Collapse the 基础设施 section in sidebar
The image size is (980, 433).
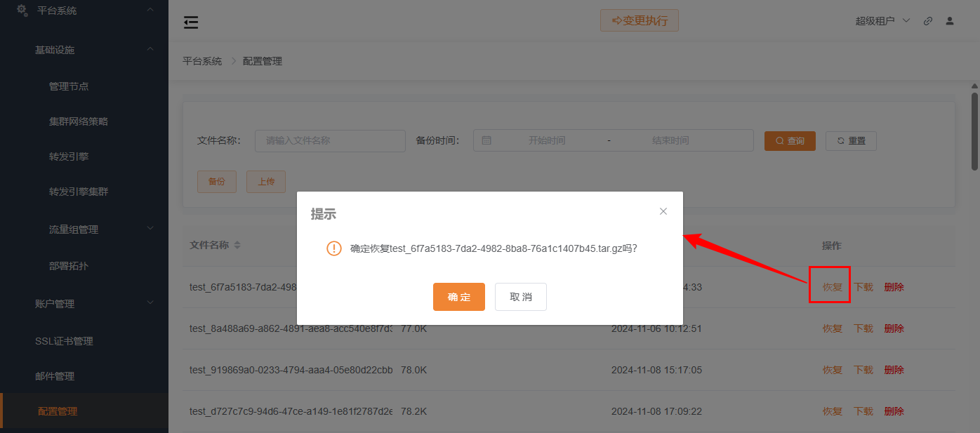[150, 49]
